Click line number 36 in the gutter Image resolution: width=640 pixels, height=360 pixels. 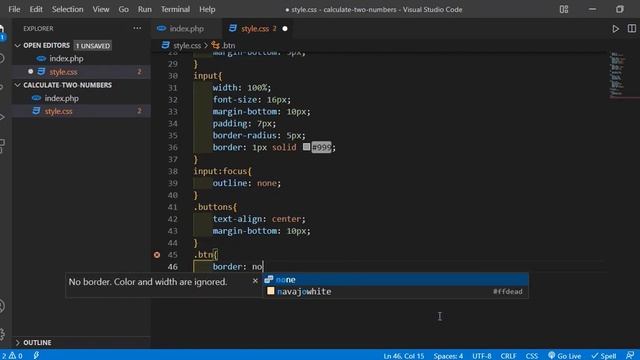(x=173, y=147)
